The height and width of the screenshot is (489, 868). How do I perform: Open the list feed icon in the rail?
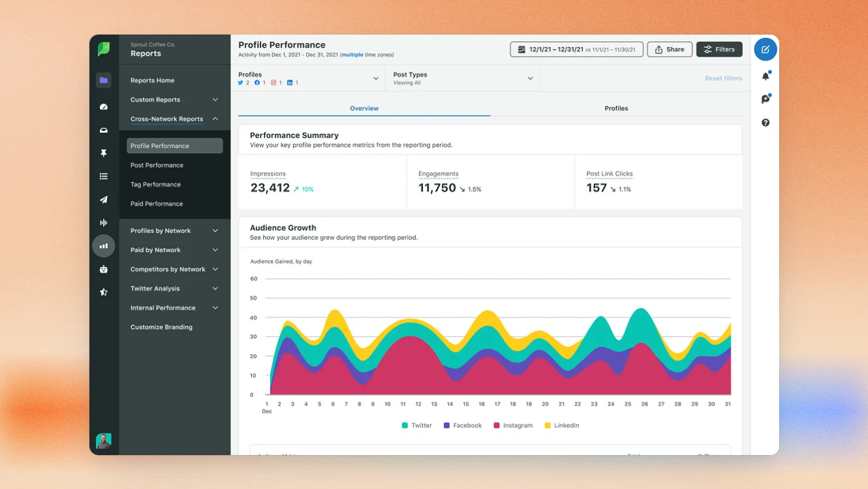[x=104, y=176]
